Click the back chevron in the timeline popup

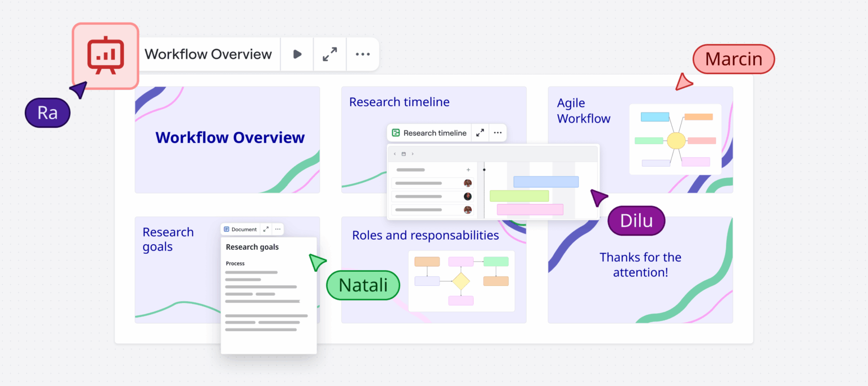pos(394,154)
